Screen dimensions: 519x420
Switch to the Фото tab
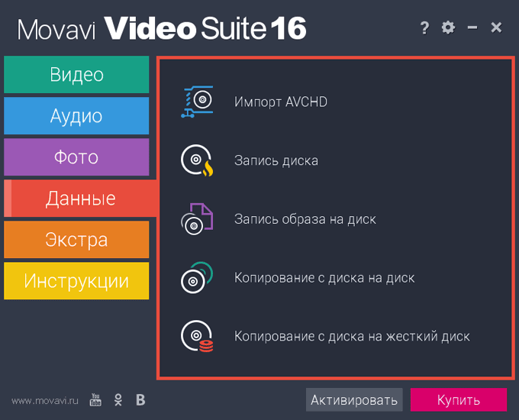tap(76, 157)
